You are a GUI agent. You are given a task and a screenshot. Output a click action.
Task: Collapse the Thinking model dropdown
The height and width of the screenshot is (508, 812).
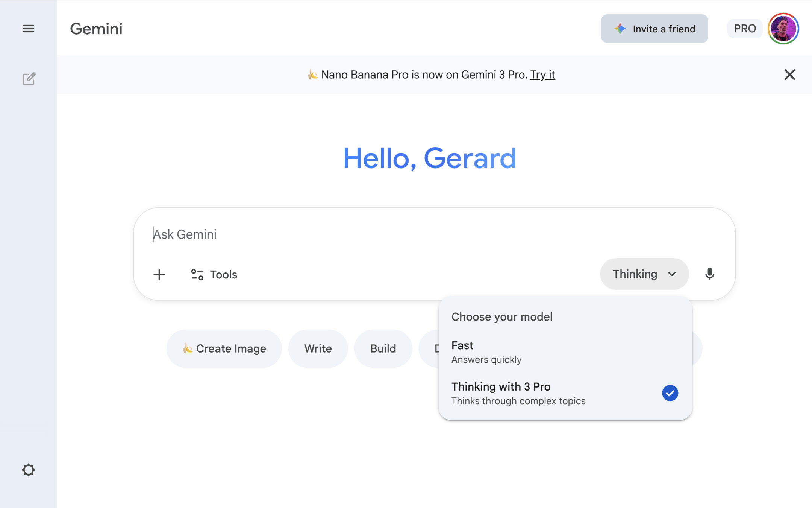(635, 274)
